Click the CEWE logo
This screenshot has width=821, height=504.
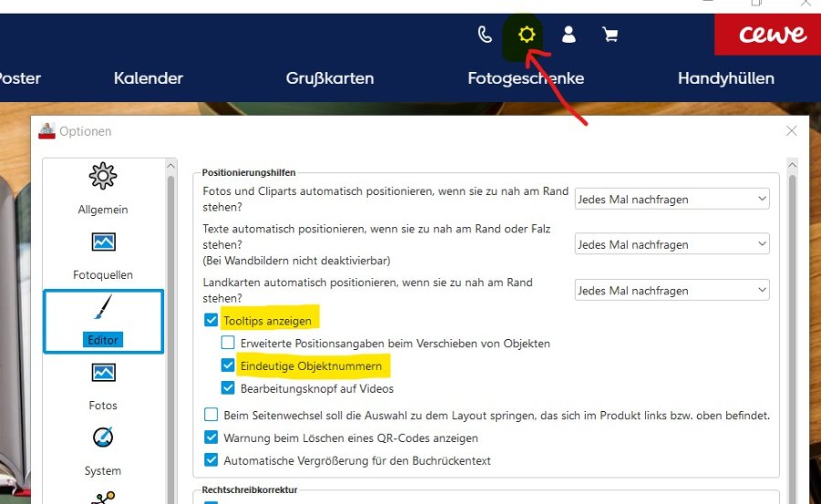(773, 35)
